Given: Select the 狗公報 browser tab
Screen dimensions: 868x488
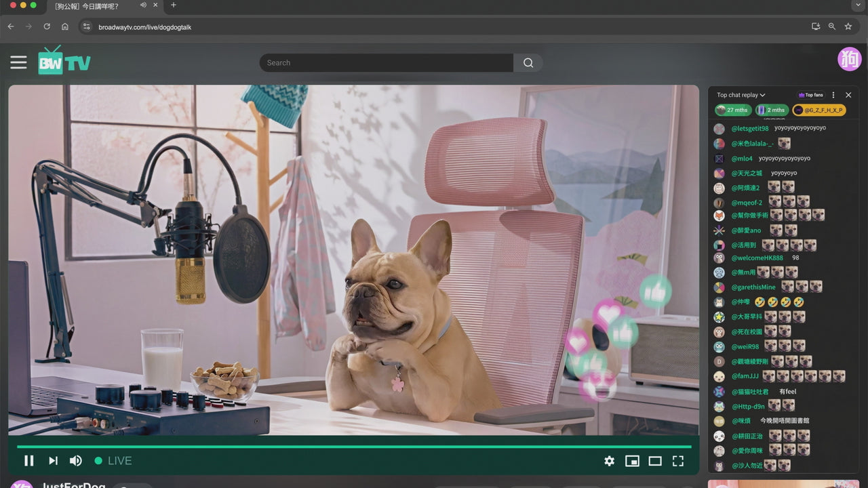Looking at the screenshot, I should (x=95, y=6).
